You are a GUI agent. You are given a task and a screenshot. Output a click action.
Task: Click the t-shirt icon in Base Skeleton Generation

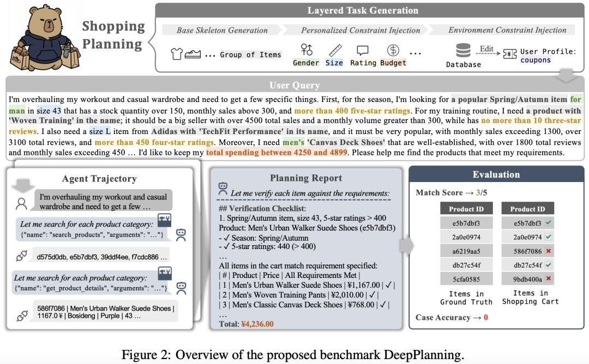click(177, 54)
